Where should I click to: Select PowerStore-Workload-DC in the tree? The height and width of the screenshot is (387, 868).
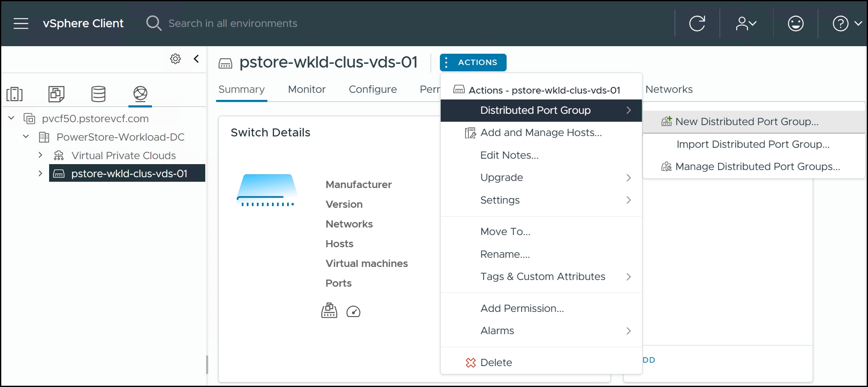(x=120, y=137)
